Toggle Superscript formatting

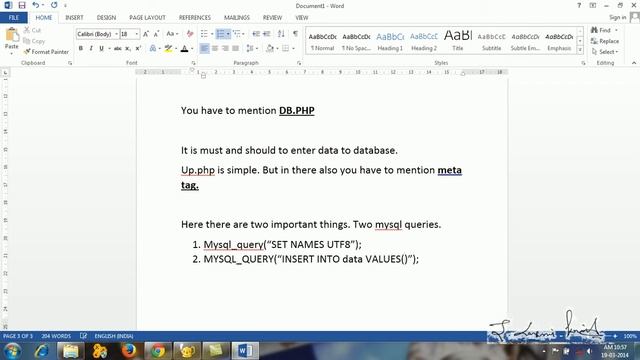(138, 49)
